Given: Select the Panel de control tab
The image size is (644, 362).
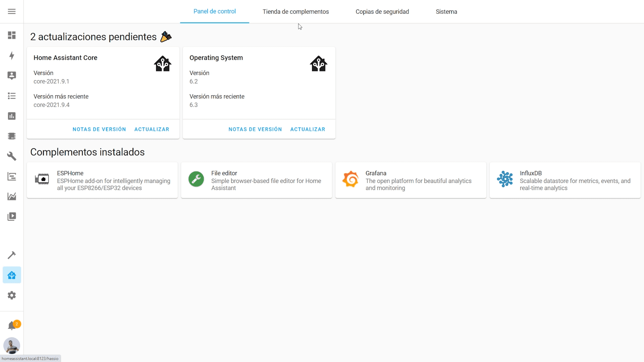Looking at the screenshot, I should [215, 11].
